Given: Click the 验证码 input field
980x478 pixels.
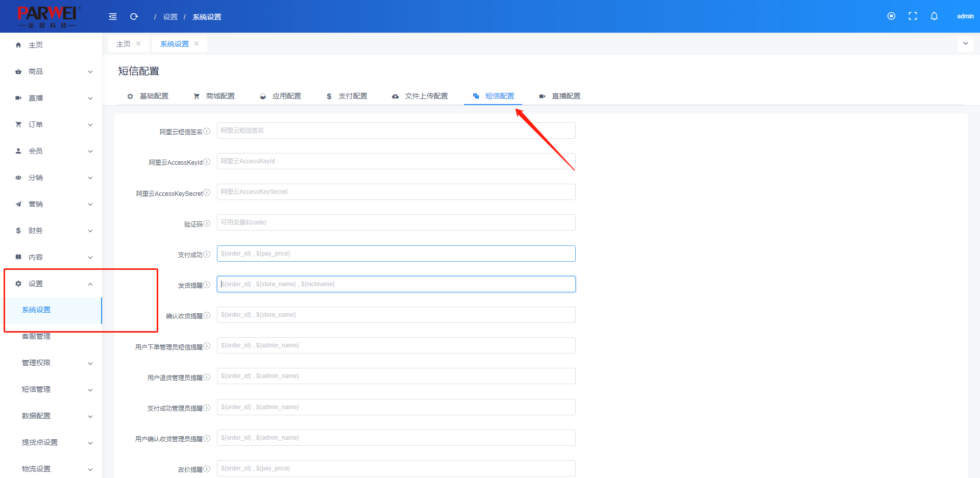Looking at the screenshot, I should [x=396, y=222].
